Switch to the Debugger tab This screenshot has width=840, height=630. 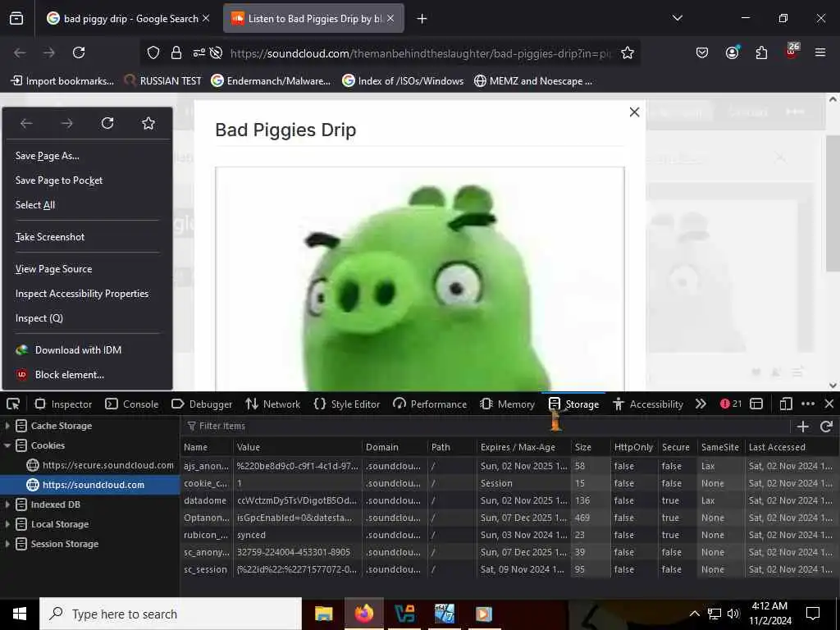coord(202,404)
